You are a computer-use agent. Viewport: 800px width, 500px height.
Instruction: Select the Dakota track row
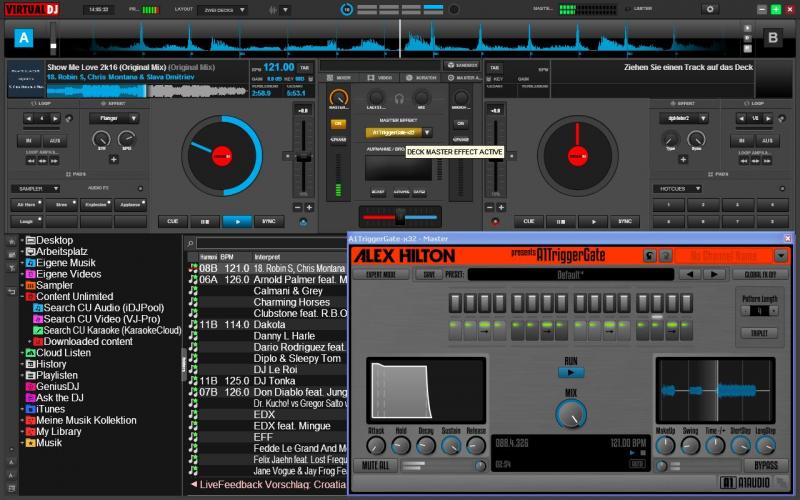[x=267, y=324]
